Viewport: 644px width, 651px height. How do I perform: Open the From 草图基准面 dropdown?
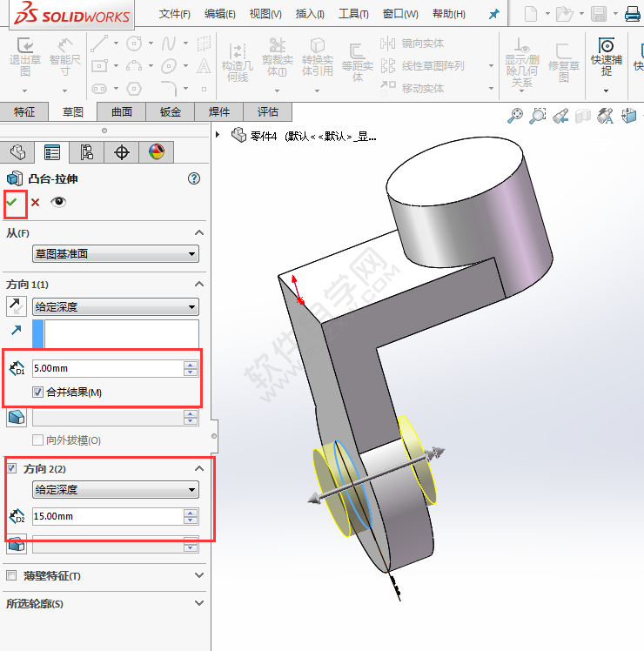pyautogui.click(x=116, y=253)
